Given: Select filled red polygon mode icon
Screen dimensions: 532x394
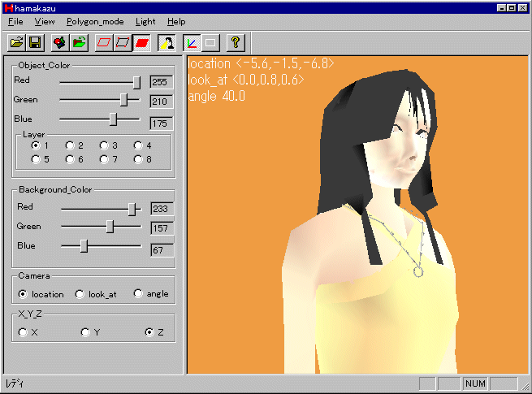Looking at the screenshot, I should tap(141, 43).
